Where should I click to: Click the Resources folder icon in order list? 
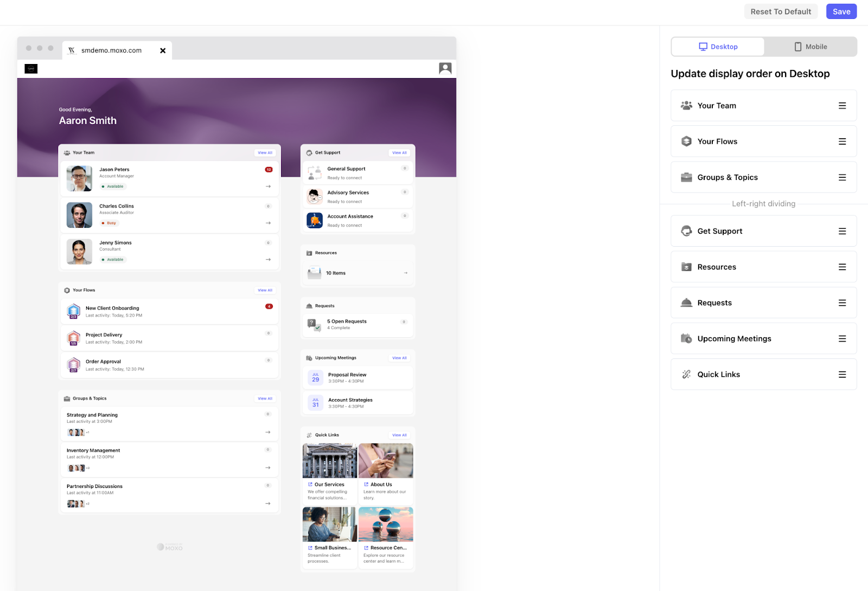686,267
